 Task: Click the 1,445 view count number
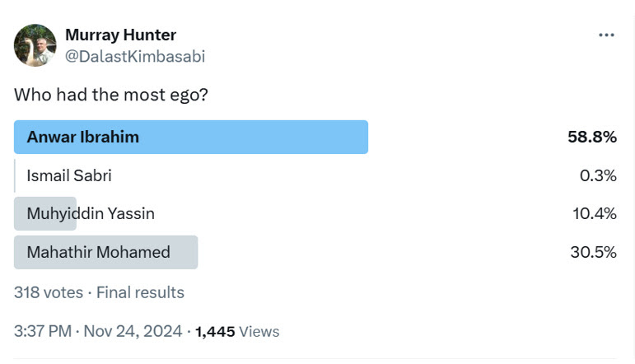click(215, 332)
